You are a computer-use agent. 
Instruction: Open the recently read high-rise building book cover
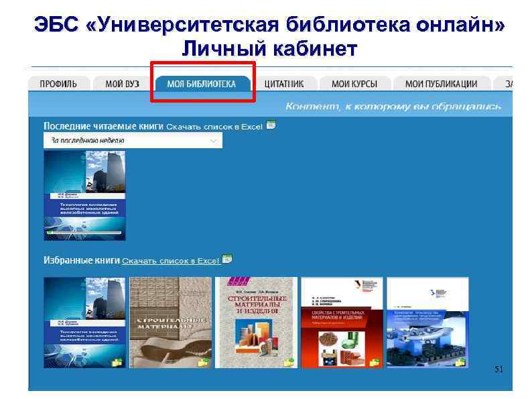84,196
